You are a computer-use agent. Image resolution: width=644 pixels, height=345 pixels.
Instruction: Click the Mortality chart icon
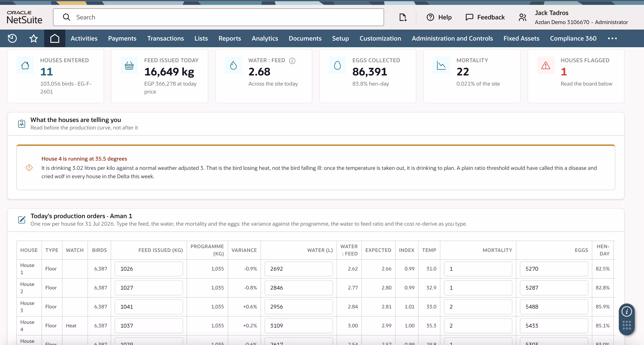click(x=441, y=66)
